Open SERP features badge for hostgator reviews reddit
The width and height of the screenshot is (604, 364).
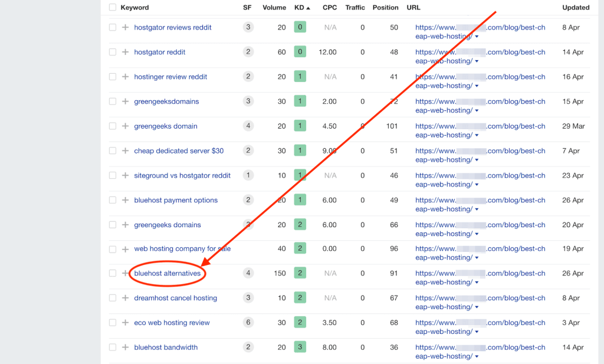(248, 27)
